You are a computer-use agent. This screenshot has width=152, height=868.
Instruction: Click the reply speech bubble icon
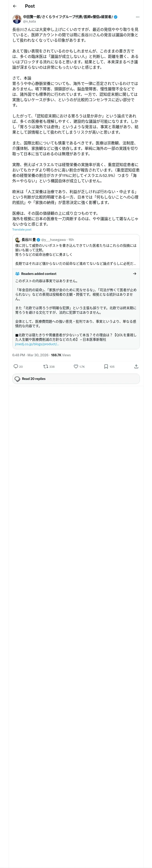(x=16, y=366)
